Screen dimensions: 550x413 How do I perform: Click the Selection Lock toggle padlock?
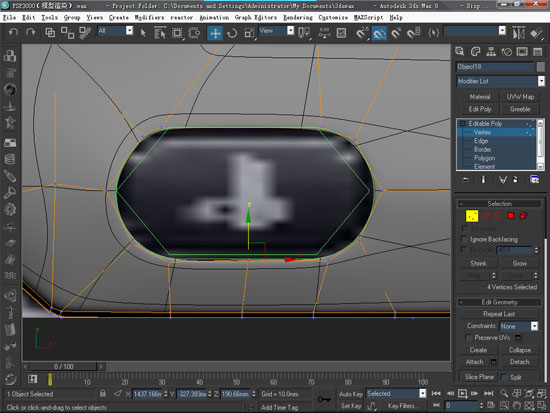[103, 393]
